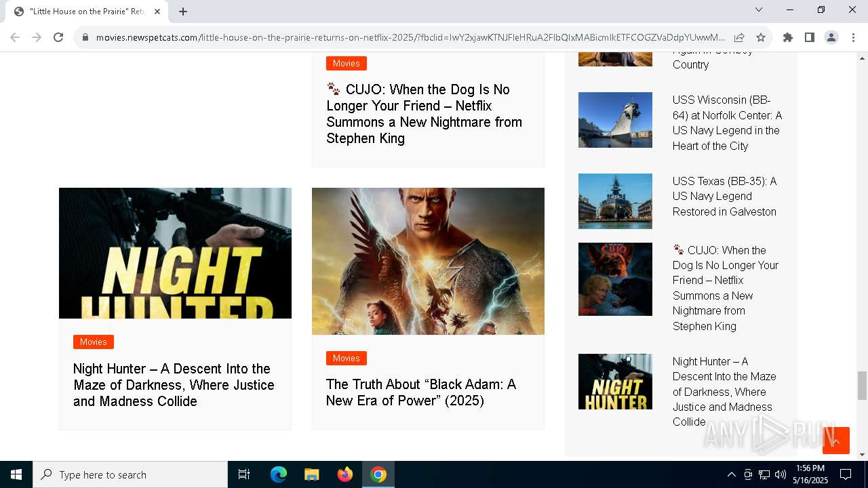
Task: Open tab search chevron
Action: click(x=759, y=9)
